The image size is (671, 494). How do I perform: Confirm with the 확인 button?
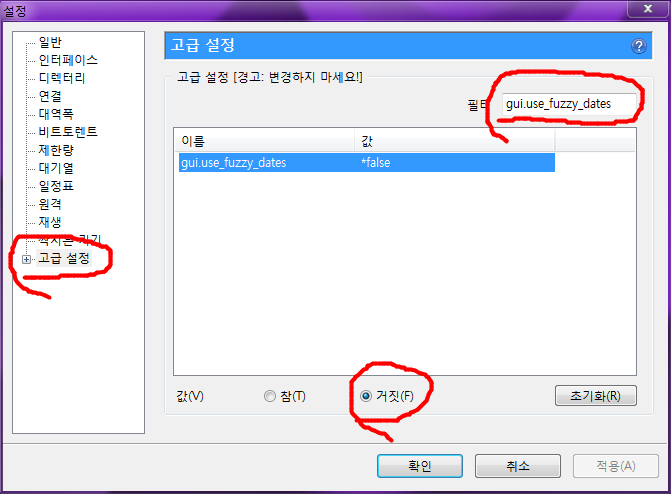tap(419, 466)
